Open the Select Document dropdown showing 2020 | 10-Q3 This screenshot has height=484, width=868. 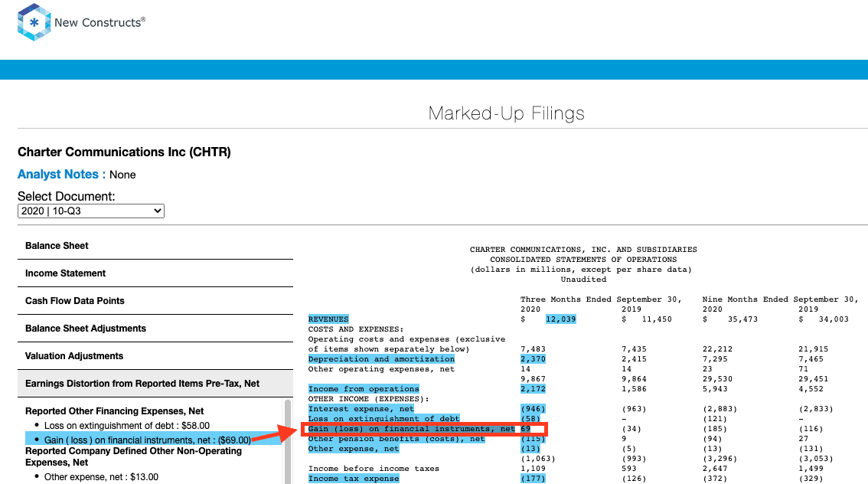coord(91,211)
